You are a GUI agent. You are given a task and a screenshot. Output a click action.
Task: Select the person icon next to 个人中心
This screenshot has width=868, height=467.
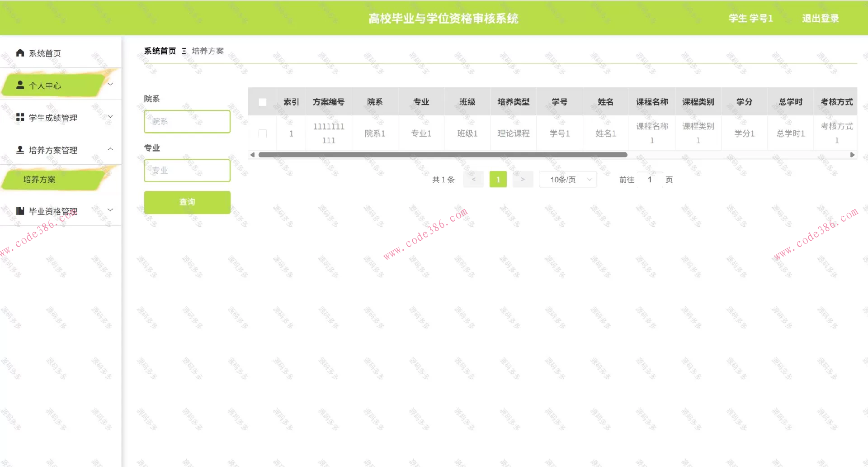(x=19, y=84)
